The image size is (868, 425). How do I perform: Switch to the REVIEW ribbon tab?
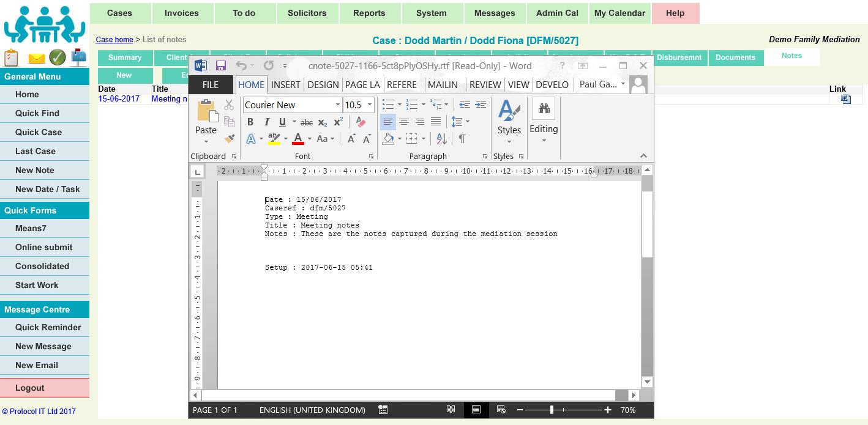(x=485, y=85)
